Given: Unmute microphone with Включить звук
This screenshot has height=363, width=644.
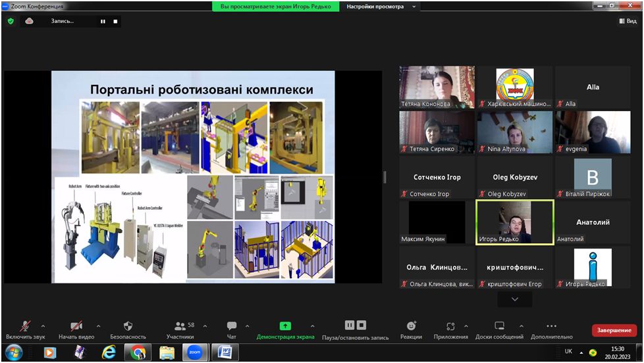Looking at the screenshot, I should pos(25,330).
